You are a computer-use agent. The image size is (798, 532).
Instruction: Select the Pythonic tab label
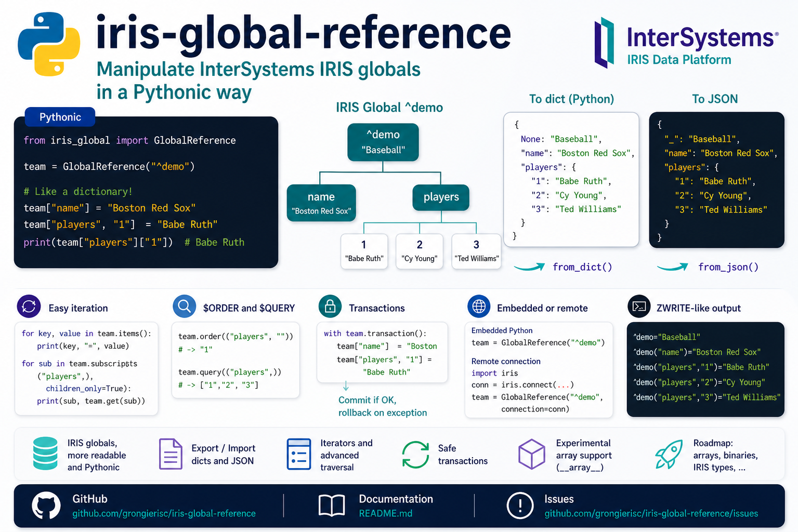pyautogui.click(x=60, y=117)
